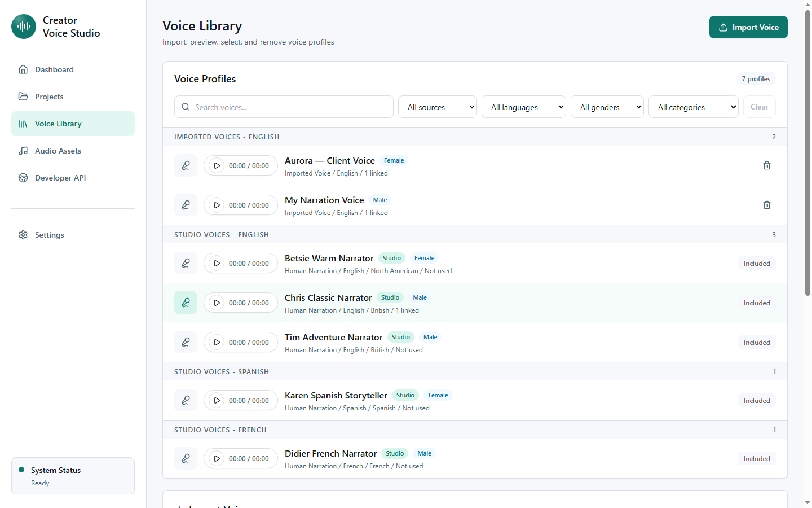Click the Imported Voices - English group header

coord(475,137)
